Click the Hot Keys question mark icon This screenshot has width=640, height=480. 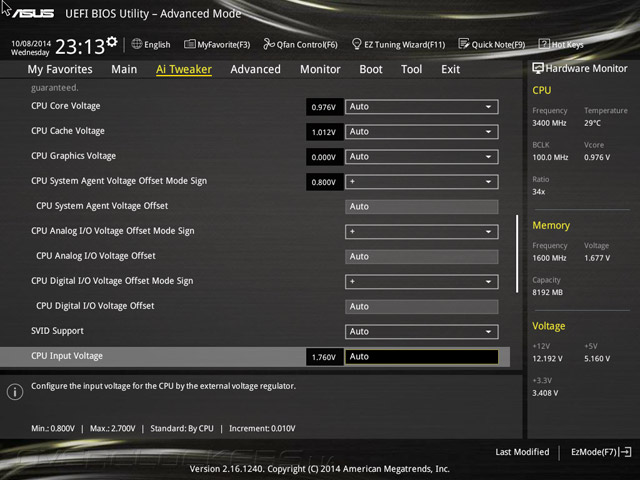click(544, 44)
